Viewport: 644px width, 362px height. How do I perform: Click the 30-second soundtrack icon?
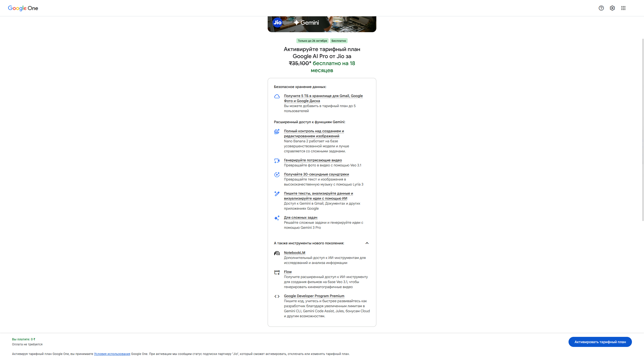point(277,175)
